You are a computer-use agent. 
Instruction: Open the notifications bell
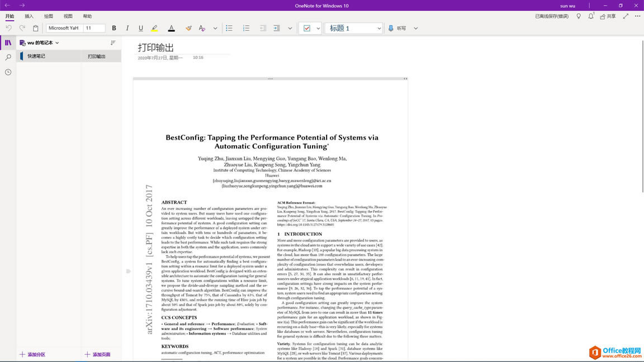591,16
